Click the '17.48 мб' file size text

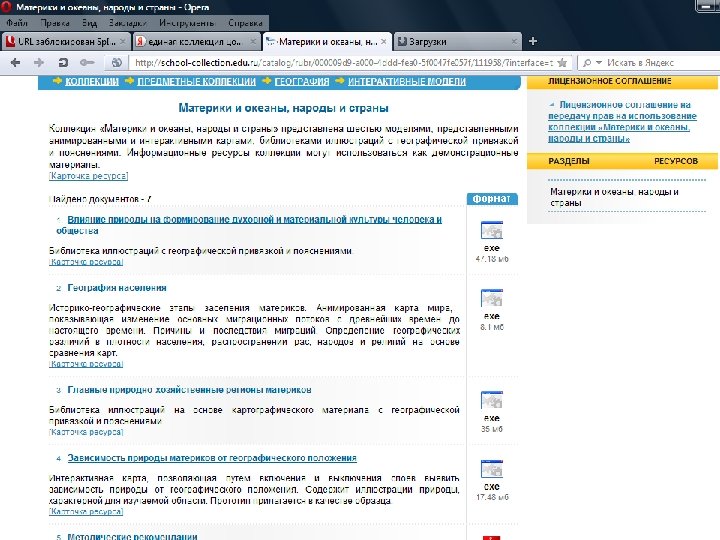pos(492,497)
